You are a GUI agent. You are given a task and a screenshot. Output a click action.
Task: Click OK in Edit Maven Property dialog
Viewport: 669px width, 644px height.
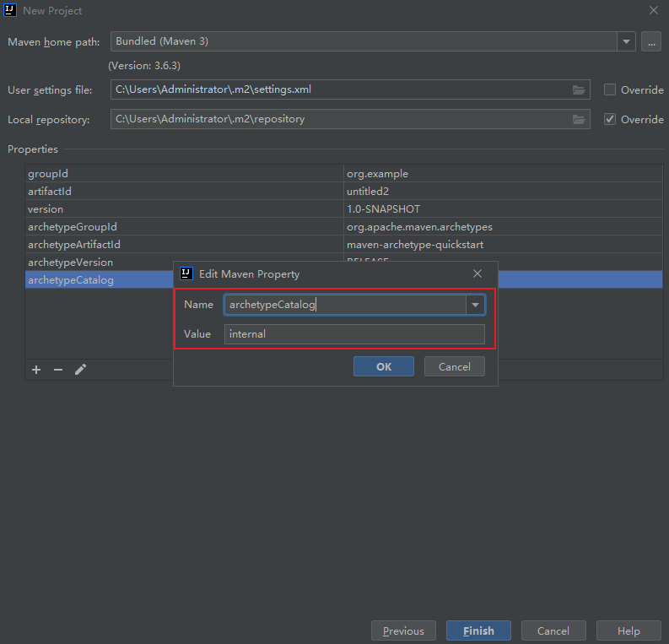pyautogui.click(x=384, y=366)
